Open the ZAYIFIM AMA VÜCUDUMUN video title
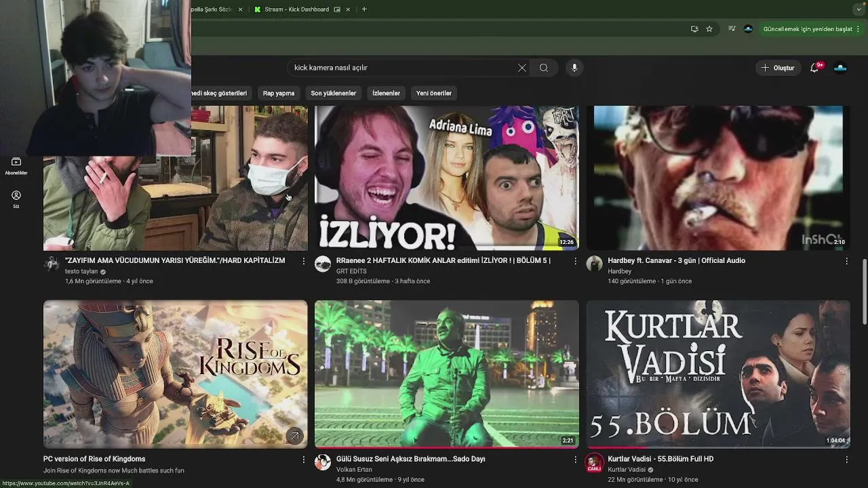 (x=175, y=261)
